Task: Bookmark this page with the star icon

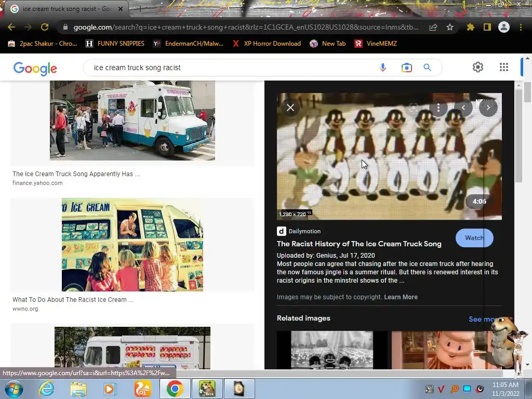Action: [x=450, y=27]
